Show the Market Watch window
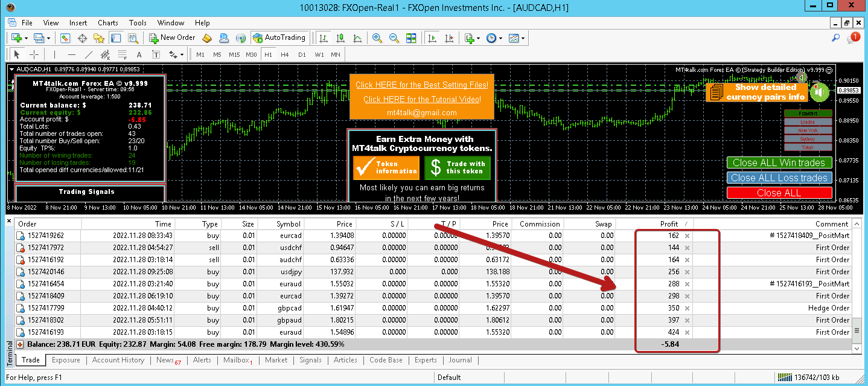The image size is (868, 386). tap(65, 38)
